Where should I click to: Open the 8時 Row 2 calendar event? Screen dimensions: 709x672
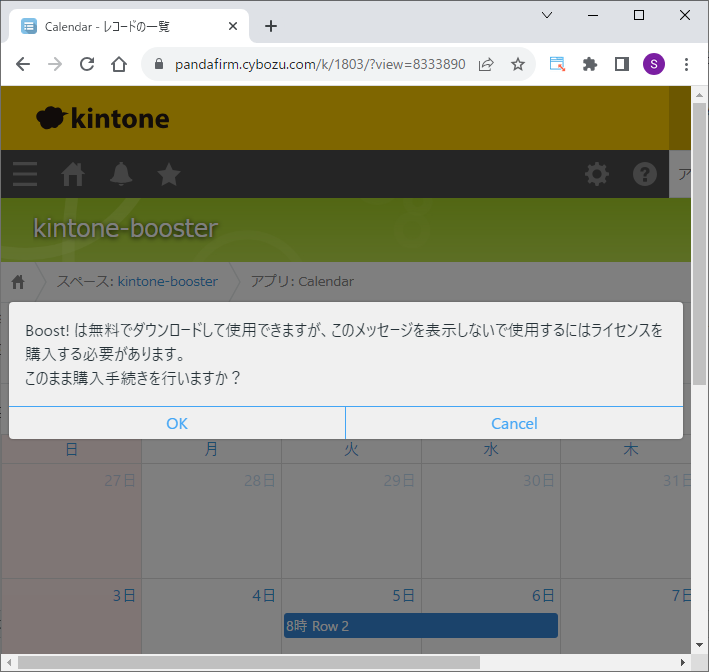point(420,626)
